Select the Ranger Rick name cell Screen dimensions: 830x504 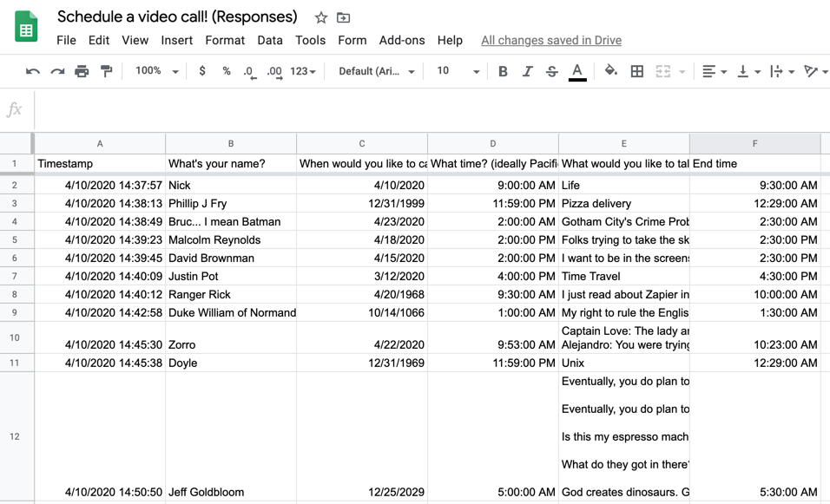click(x=231, y=295)
